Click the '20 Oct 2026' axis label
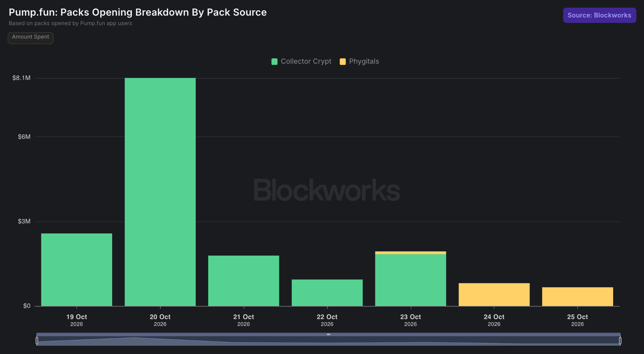This screenshot has width=644, height=354. point(160,320)
